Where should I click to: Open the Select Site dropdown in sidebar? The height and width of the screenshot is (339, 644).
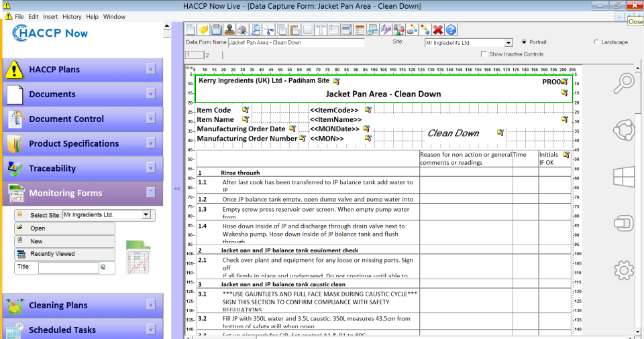click(x=146, y=214)
